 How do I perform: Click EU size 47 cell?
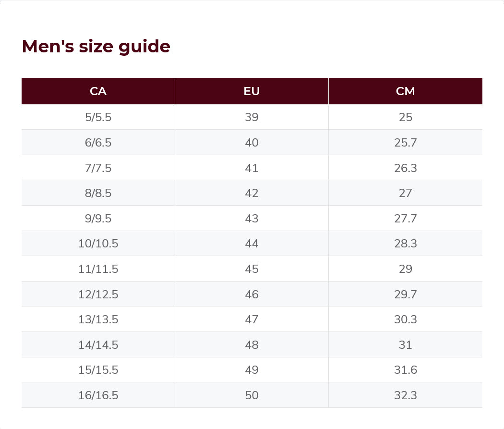coord(252,319)
